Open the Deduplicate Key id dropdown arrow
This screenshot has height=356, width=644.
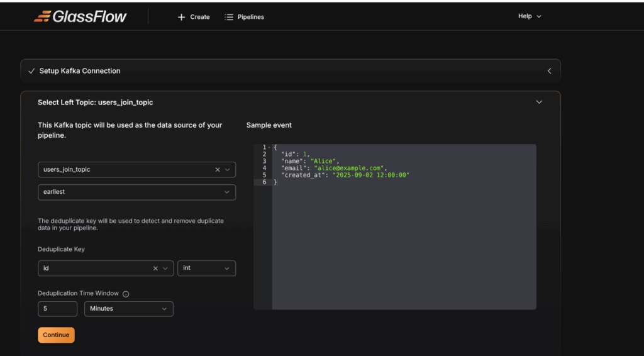click(165, 269)
